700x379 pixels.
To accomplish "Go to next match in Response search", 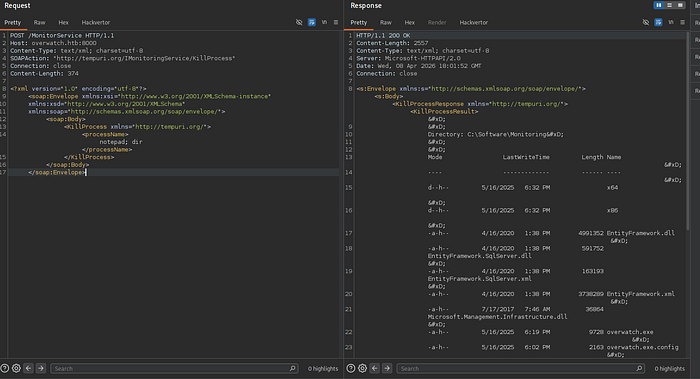I will [x=387, y=368].
